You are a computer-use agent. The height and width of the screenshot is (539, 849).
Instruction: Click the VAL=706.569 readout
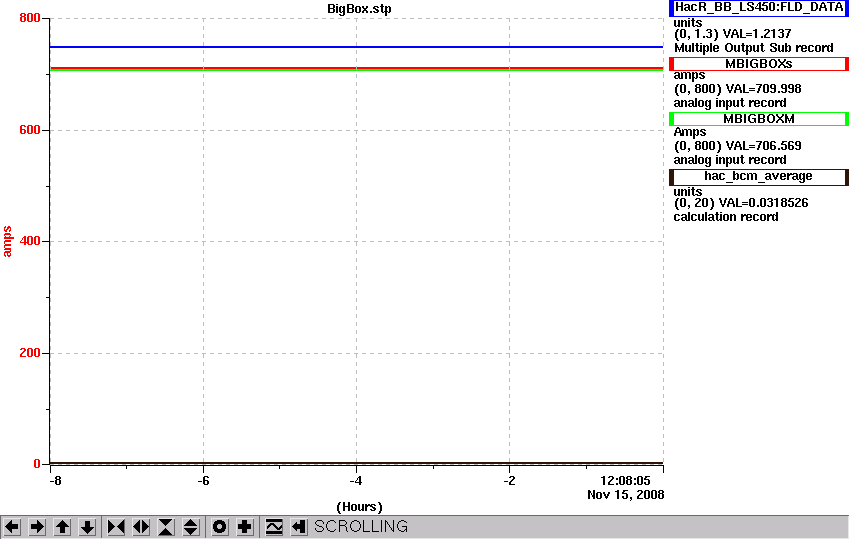762,146
